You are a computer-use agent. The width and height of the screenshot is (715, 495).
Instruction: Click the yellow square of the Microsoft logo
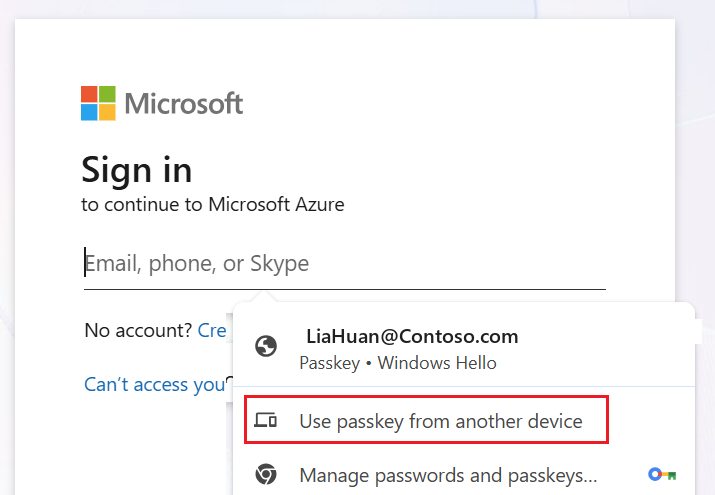click(x=107, y=112)
